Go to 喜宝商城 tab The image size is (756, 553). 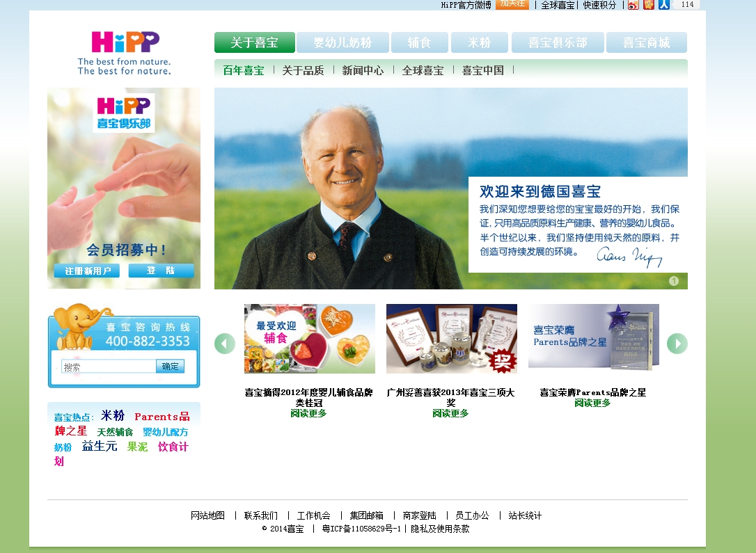pos(647,42)
